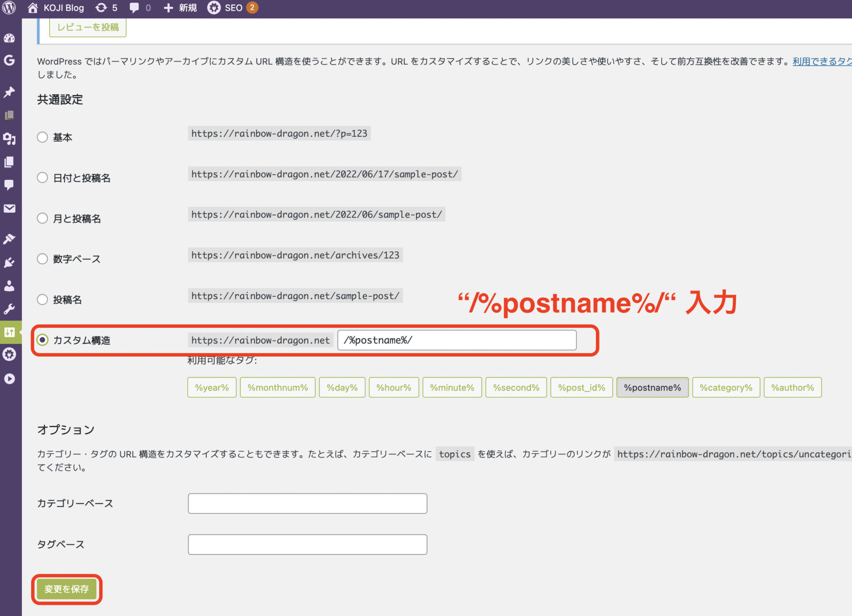The height and width of the screenshot is (616, 852).
Task: Open Posts pushpin icon in sidebar
Action: pyautogui.click(x=9, y=92)
